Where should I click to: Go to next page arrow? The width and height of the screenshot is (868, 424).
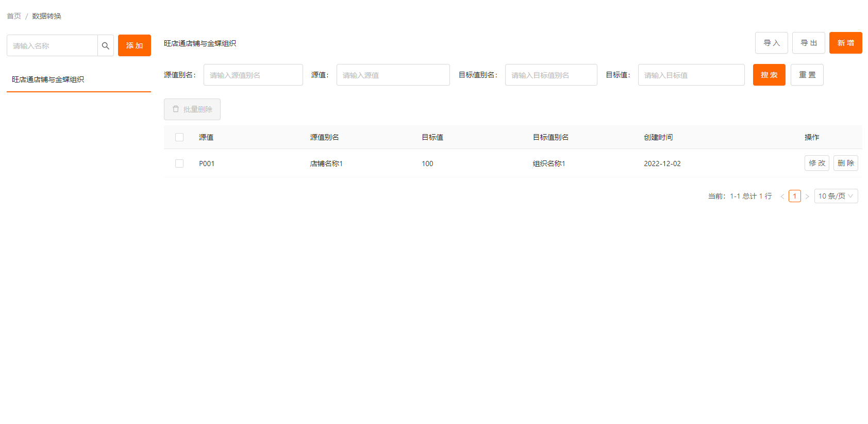click(x=807, y=197)
